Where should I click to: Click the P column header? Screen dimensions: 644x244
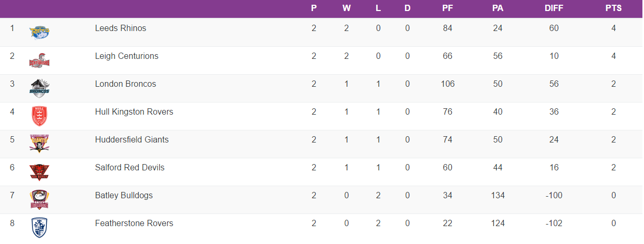tap(314, 8)
